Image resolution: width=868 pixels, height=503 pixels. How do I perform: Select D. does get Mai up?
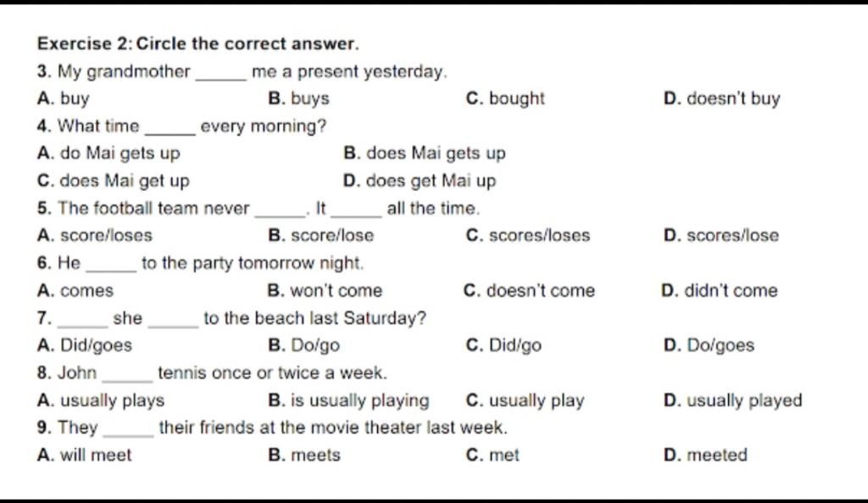click(419, 182)
